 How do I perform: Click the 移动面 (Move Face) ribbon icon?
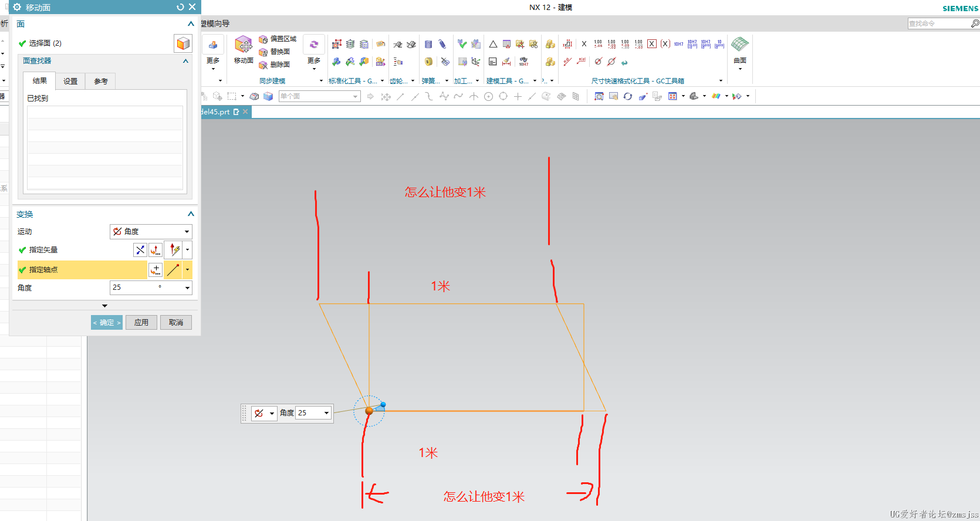click(x=244, y=45)
